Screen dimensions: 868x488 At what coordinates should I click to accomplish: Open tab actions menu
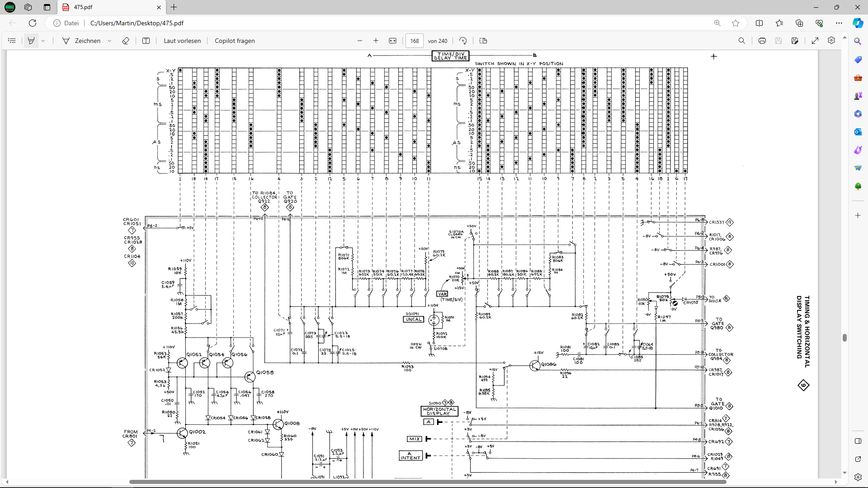point(47,7)
